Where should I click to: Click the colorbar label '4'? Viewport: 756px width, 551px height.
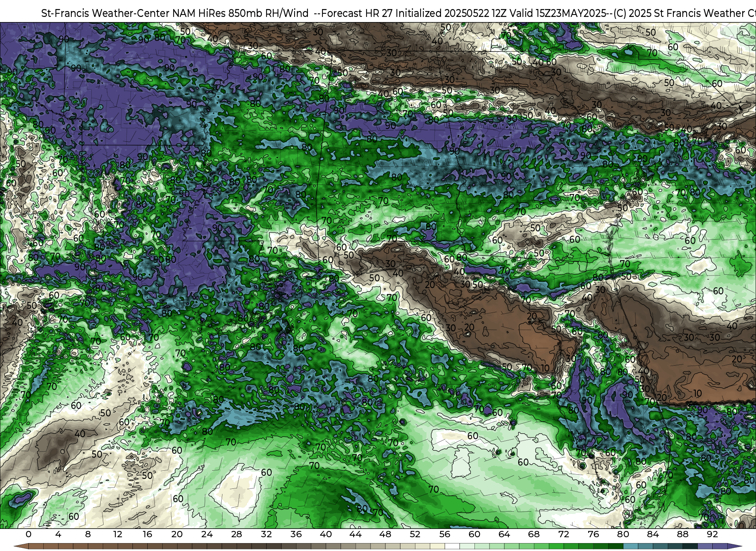click(x=58, y=534)
